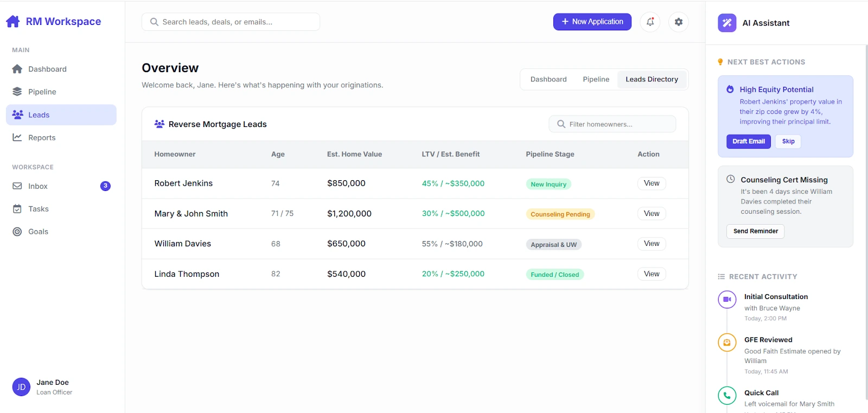This screenshot has width=868, height=413.
Task: Open settings via the gear icon
Action: coord(678,22)
